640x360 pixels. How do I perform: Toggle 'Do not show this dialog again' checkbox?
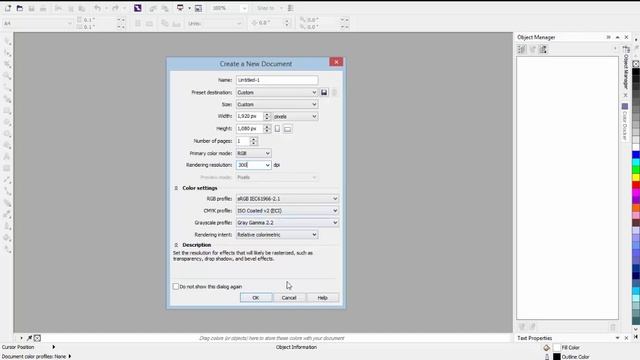176,287
